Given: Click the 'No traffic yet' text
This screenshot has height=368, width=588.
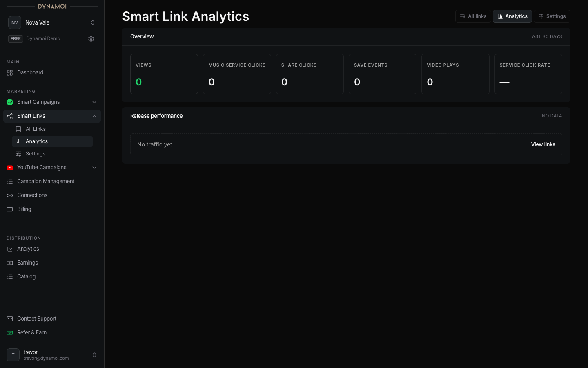Looking at the screenshot, I should (x=155, y=144).
